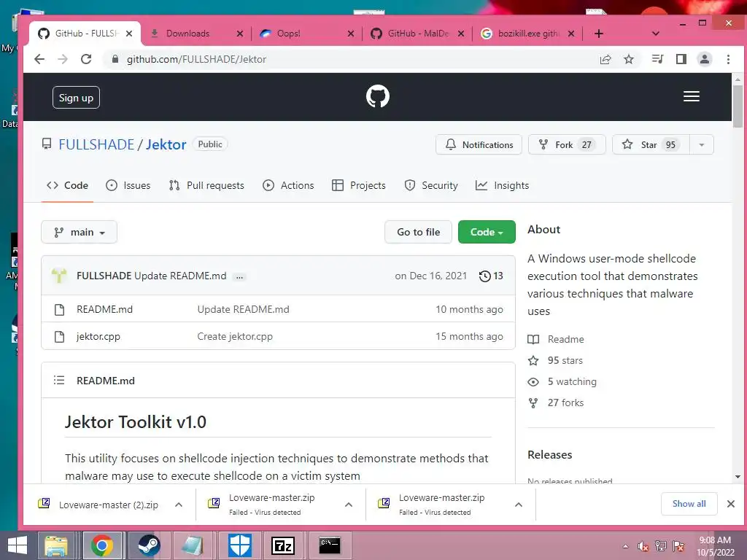Click the Chrome profile avatar icon

704,59
